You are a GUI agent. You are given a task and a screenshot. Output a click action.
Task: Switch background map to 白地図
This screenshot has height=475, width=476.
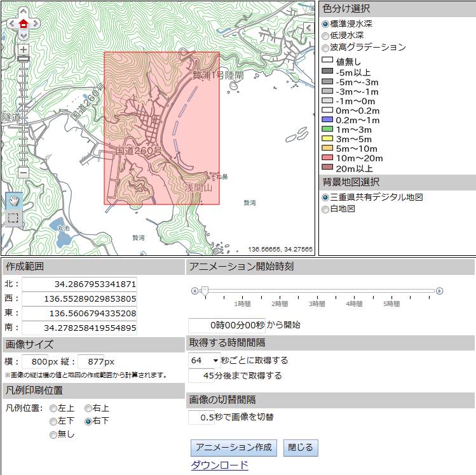coord(326,209)
